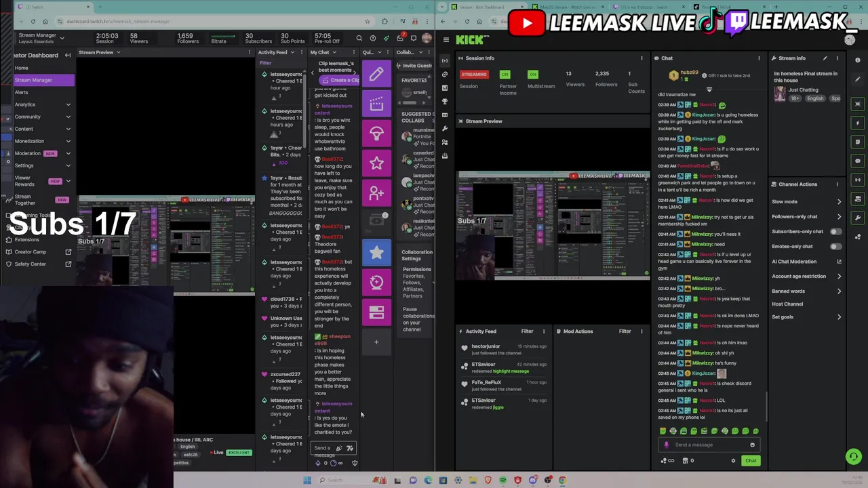Open Kick Session Info three-dot menu
The height and width of the screenshot is (488, 868).
click(642, 58)
